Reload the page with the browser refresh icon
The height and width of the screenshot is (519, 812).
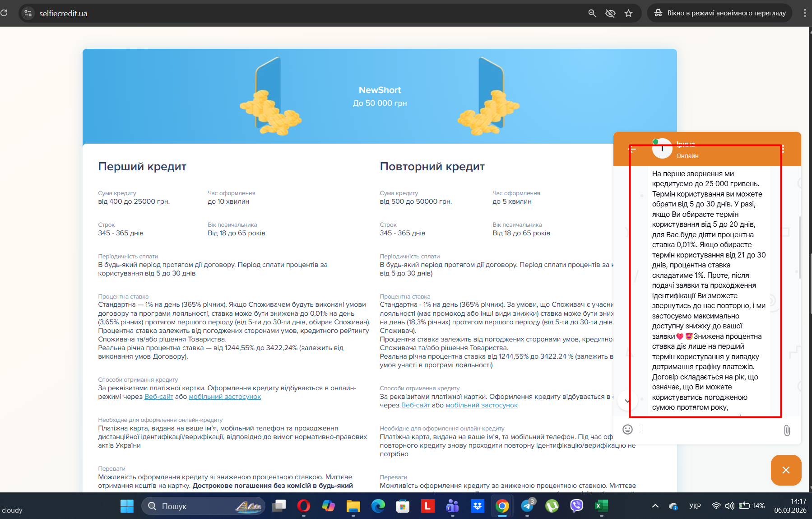(x=4, y=13)
